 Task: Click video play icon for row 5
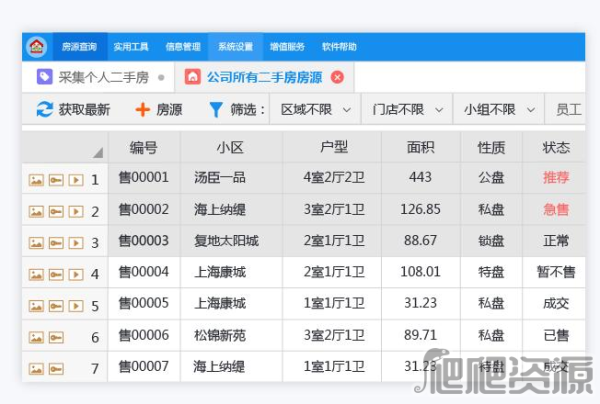click(76, 306)
